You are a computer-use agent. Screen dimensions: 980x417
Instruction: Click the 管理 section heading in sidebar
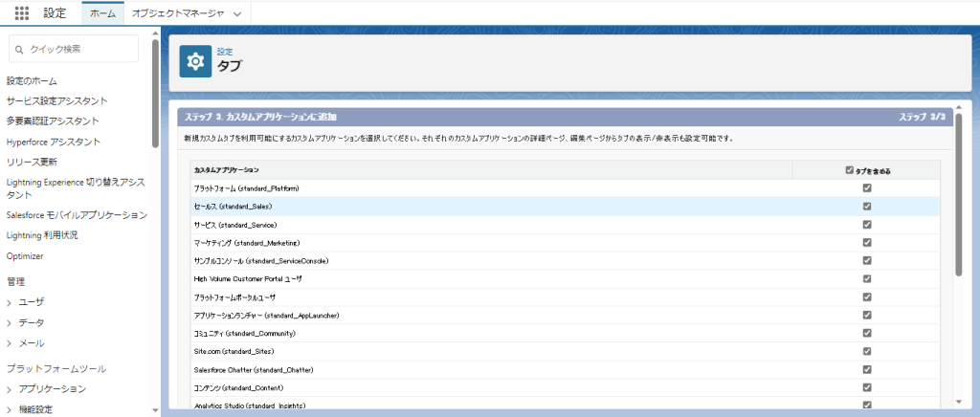click(x=15, y=281)
